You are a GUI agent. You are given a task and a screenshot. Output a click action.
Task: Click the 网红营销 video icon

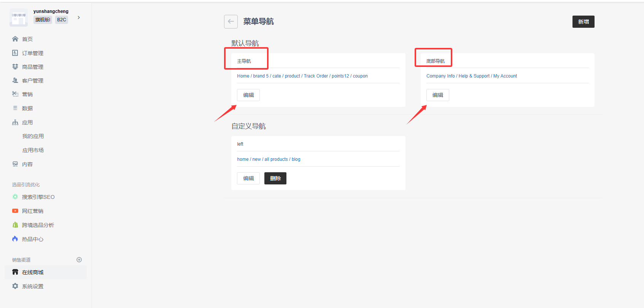point(15,211)
